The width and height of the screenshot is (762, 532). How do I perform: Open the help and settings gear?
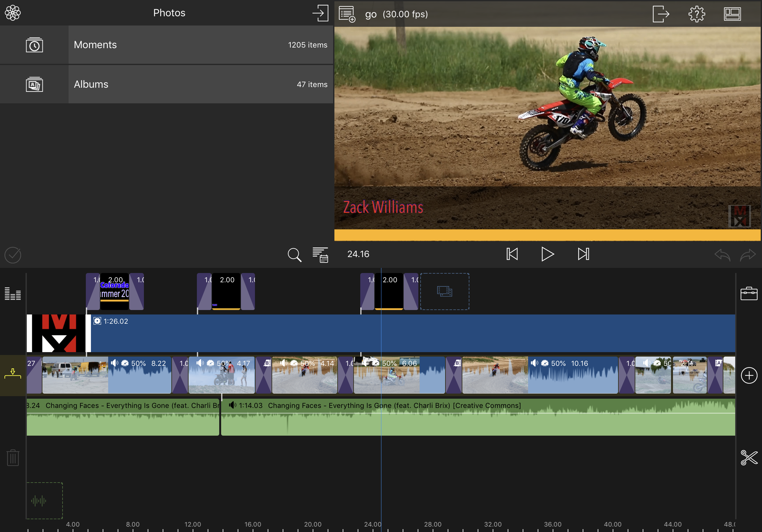(696, 14)
